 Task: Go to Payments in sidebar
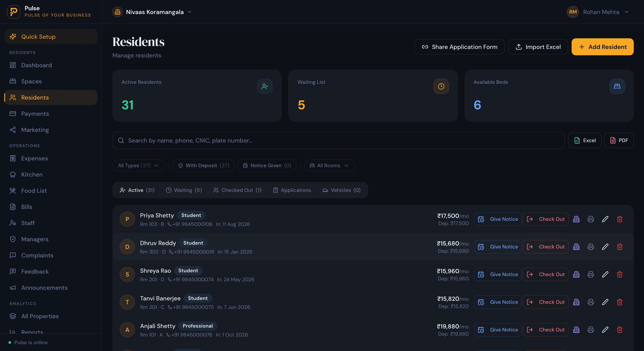tap(51, 114)
